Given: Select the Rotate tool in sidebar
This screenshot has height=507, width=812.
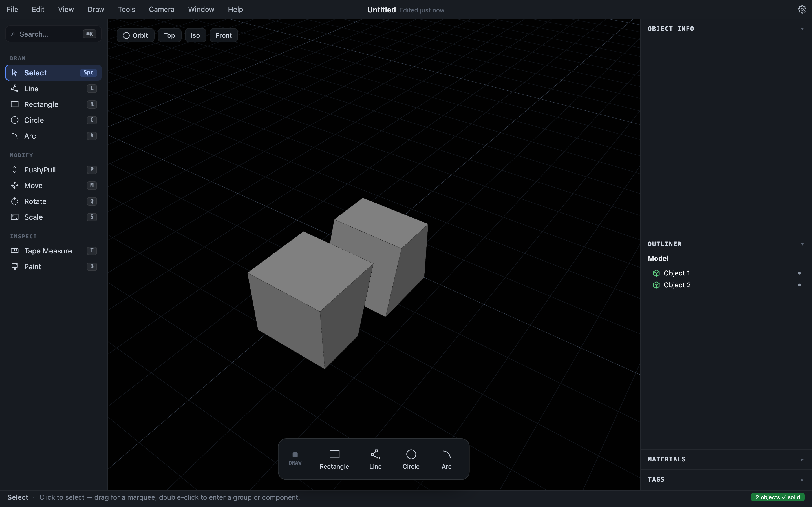Looking at the screenshot, I should (x=53, y=201).
